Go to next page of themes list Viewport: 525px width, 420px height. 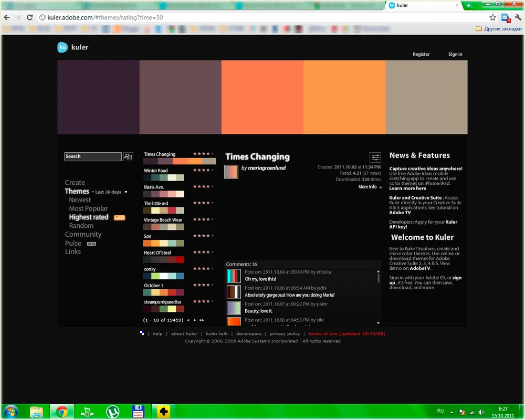click(x=195, y=320)
